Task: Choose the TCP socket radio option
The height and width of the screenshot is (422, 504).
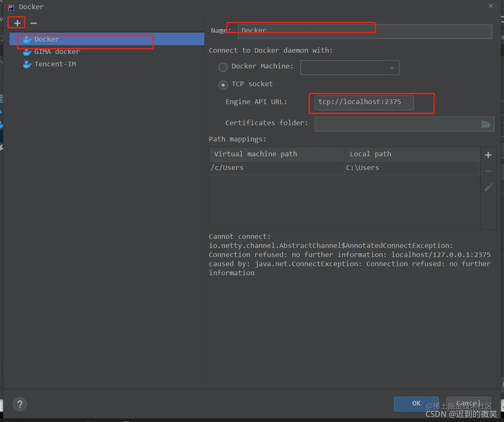Action: 223,85
